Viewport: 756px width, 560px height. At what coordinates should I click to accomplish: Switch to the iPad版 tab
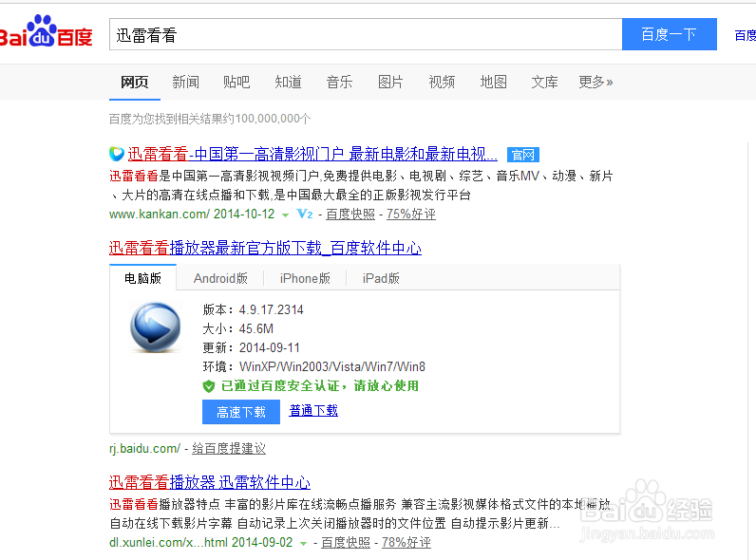381,278
